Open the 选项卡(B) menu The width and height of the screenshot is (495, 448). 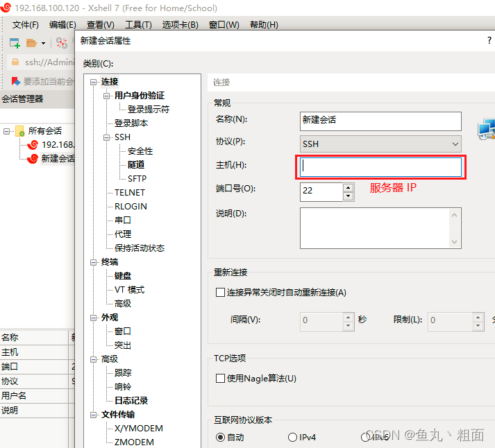coord(181,24)
